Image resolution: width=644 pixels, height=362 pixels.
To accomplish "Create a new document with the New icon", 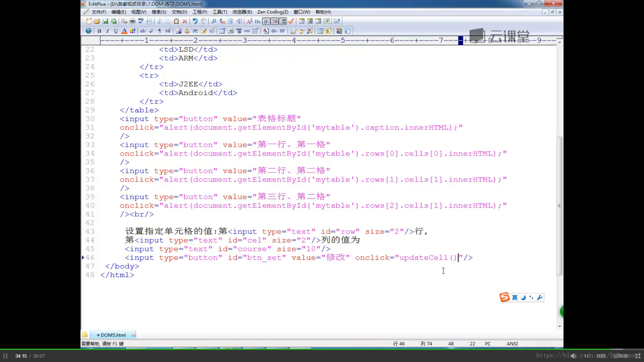I will point(89,21).
